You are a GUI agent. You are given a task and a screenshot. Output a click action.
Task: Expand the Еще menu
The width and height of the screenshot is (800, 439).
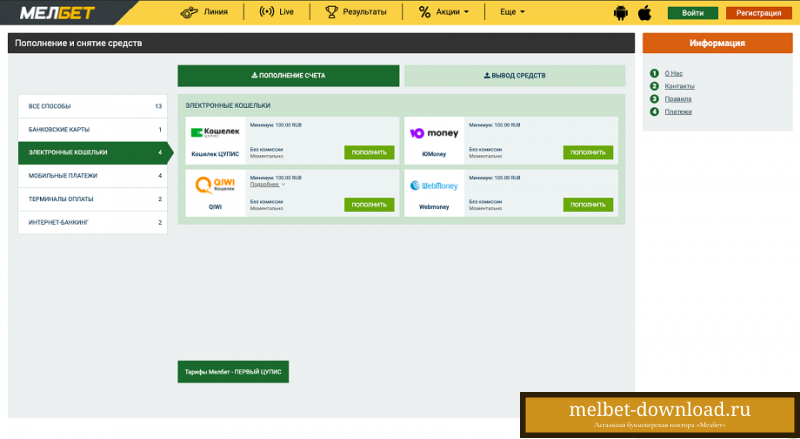[x=512, y=12]
